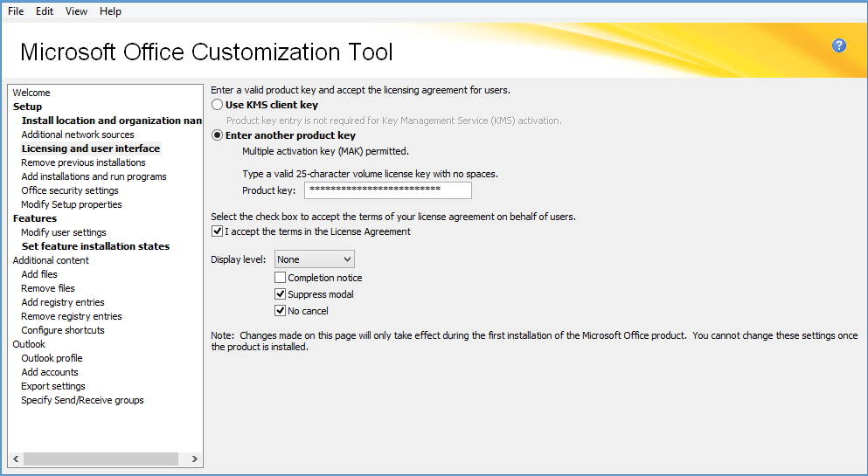Select Remove previous installations

83,162
